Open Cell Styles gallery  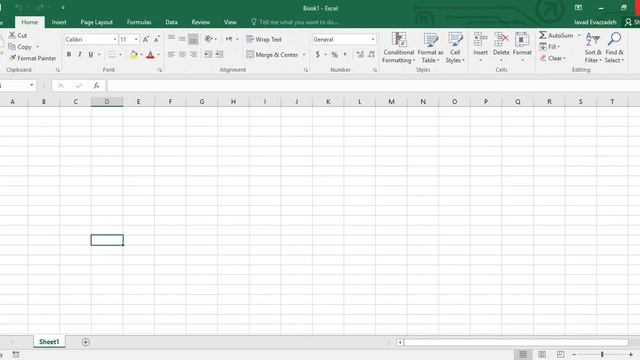(x=455, y=48)
